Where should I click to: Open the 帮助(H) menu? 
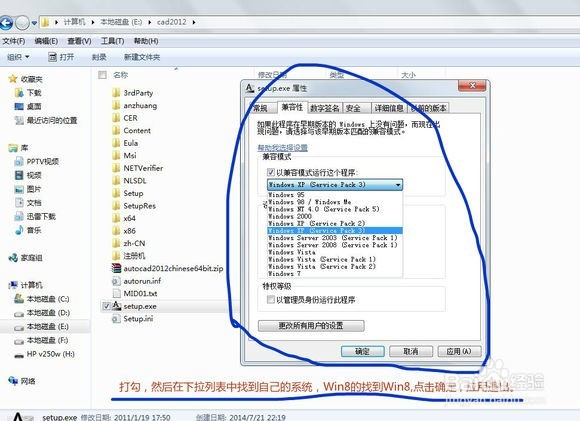(146, 41)
